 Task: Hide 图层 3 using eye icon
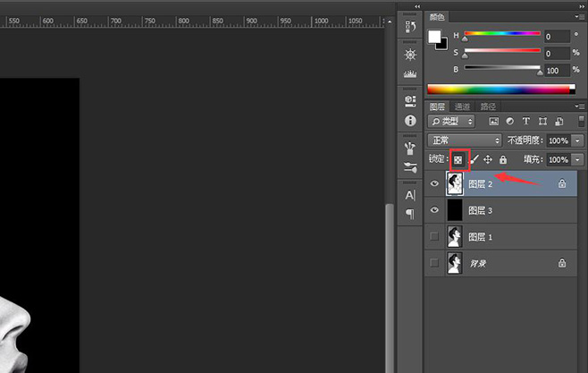(435, 210)
